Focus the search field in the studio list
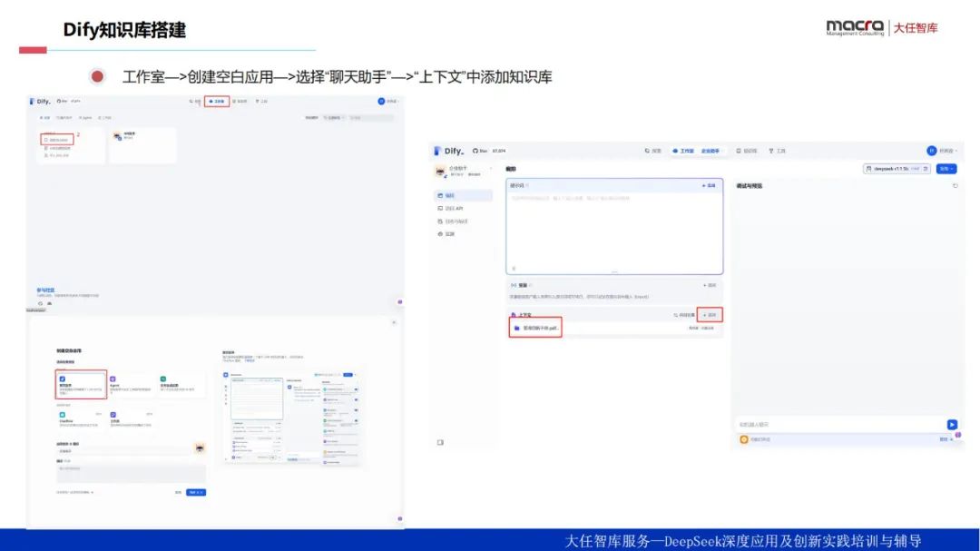Screen dimensions: 980x551 pyautogui.click(x=371, y=118)
